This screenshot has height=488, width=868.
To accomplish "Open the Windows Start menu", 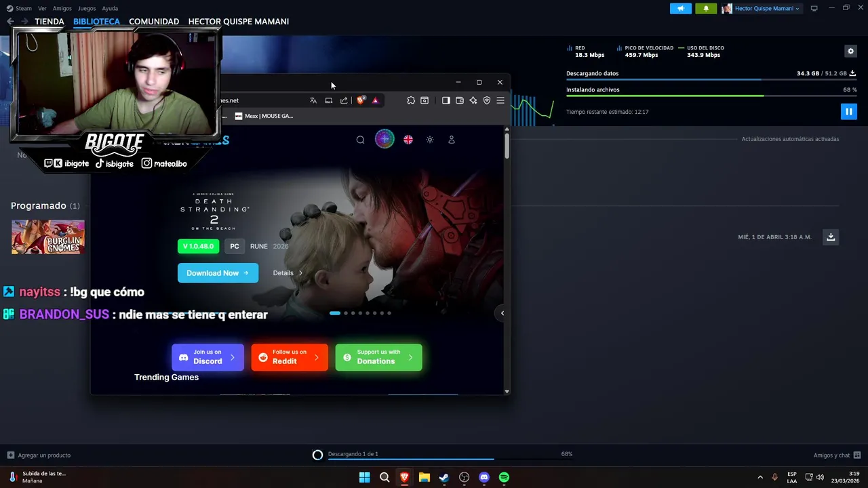I will click(364, 477).
